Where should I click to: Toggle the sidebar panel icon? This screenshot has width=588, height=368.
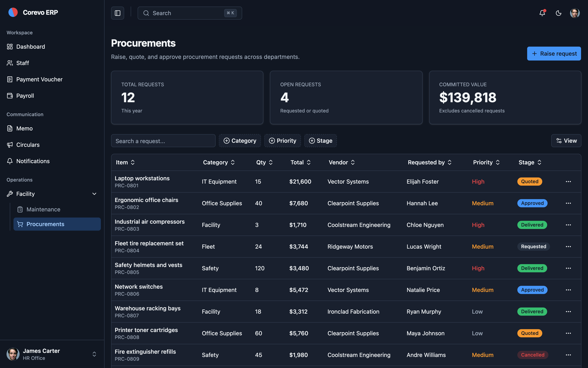[x=118, y=13]
